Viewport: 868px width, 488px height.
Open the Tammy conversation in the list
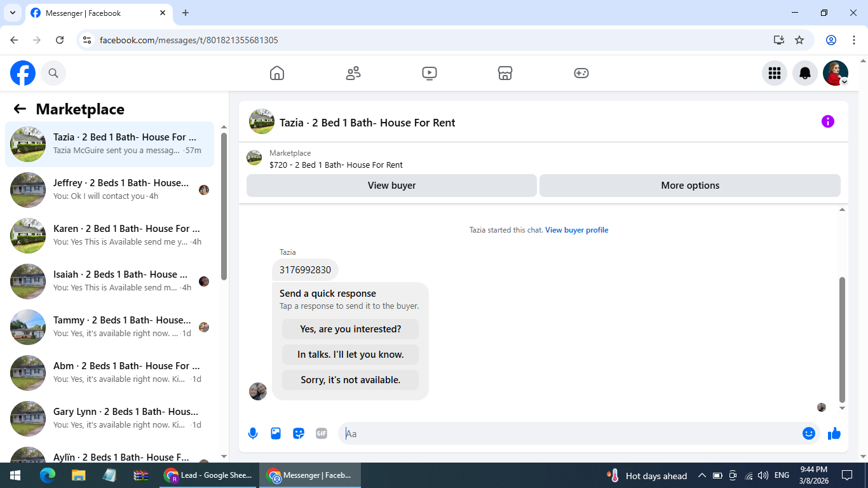110,327
